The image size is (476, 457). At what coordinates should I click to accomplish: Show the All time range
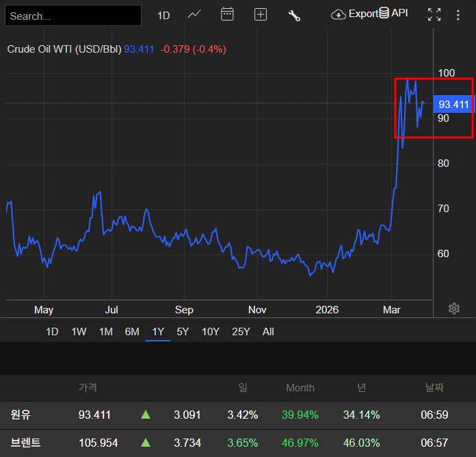(x=268, y=332)
